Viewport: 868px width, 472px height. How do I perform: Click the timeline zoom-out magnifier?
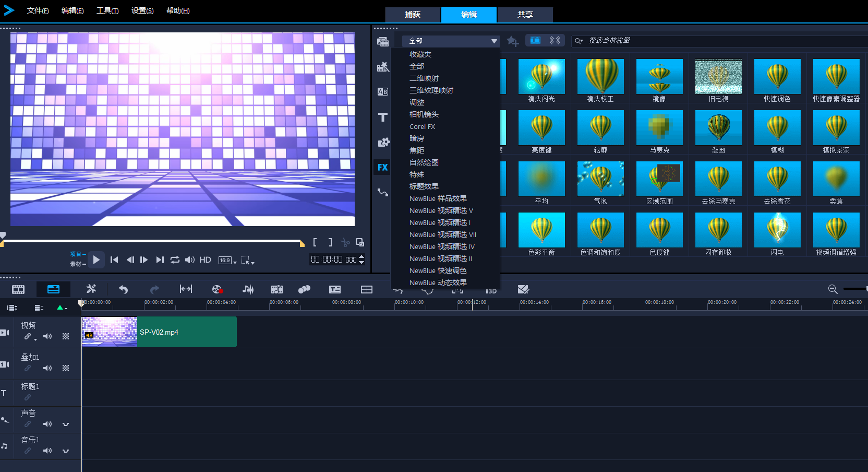point(833,289)
